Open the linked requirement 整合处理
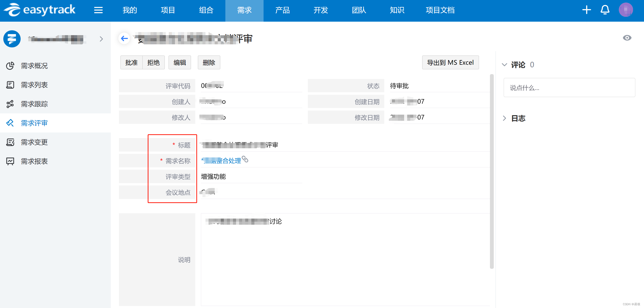644x308 pixels. [221, 161]
